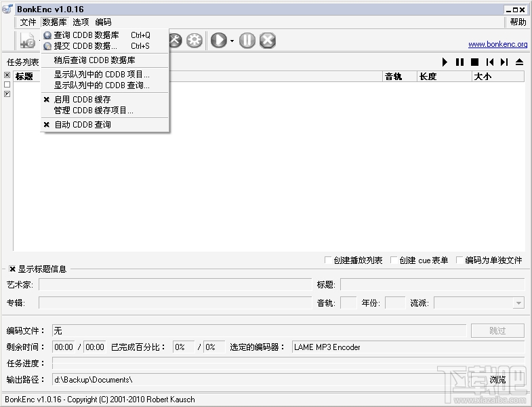Click the add audio file toolbar icon
This screenshot has width=532, height=407.
(x=28, y=41)
